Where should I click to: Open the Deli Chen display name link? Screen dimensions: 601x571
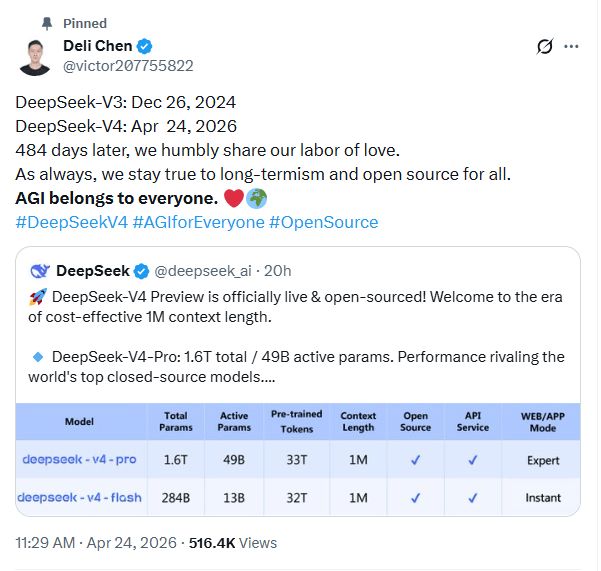(x=98, y=46)
